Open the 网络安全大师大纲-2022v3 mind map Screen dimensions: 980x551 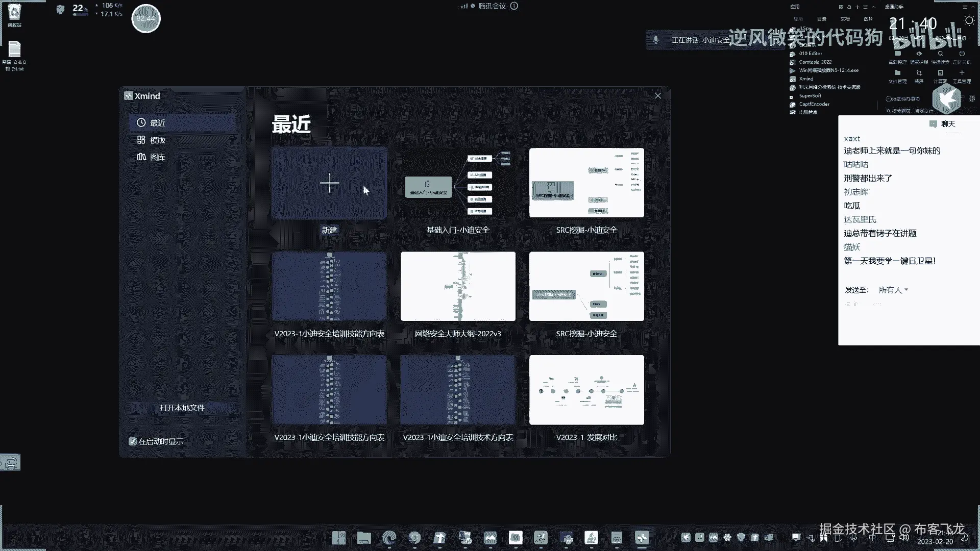coord(458,286)
